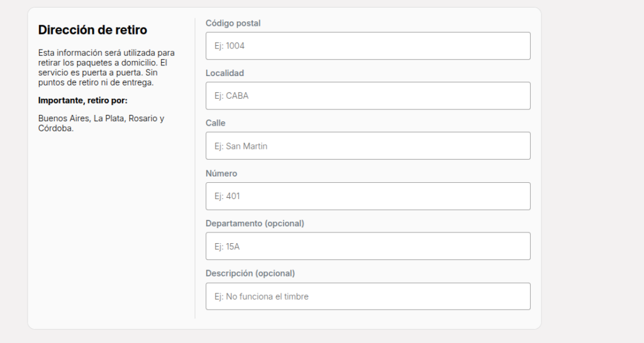Activate the Número input field
The height and width of the screenshot is (343, 644).
(368, 196)
